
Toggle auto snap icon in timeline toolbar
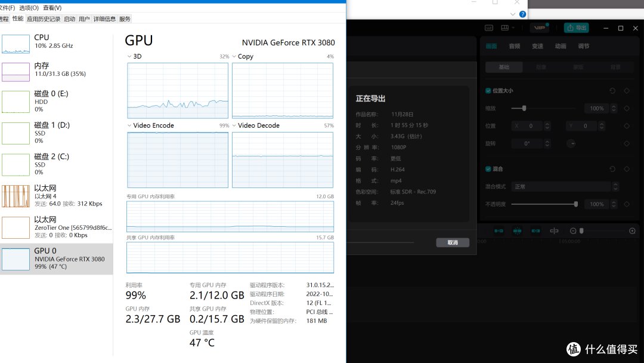[x=517, y=231]
